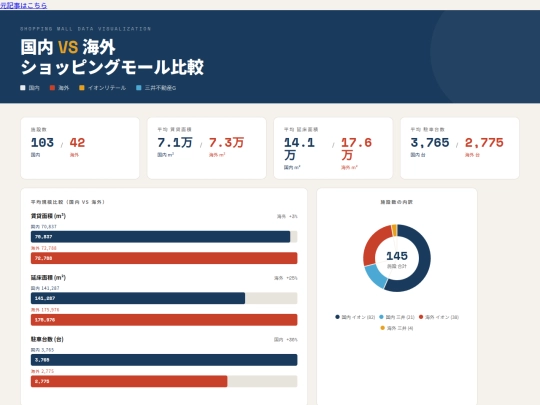Click the 駐車台数 (台) chart heading
The image size is (540, 405).
tap(47, 339)
